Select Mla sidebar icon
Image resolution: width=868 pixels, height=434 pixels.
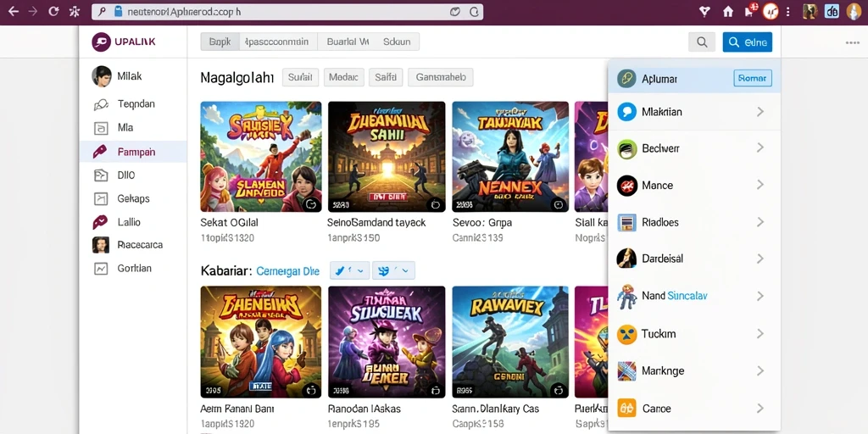pos(101,128)
